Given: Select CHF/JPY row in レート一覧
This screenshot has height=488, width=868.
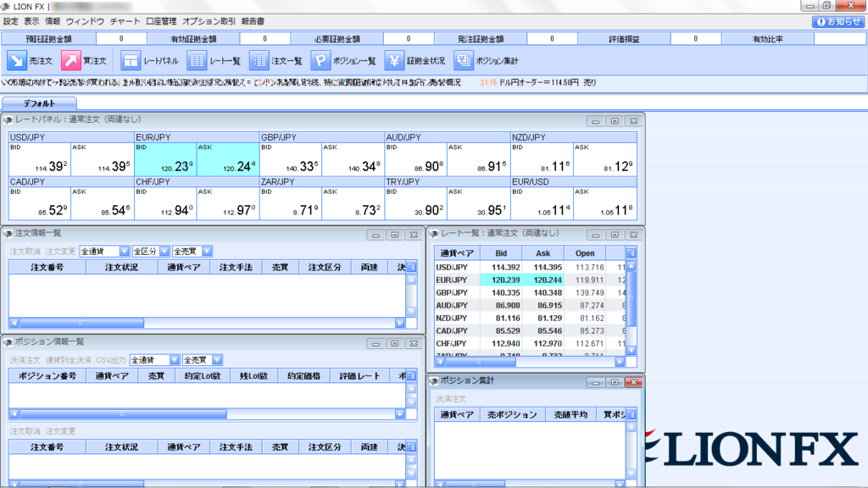Looking at the screenshot, I should coord(531,344).
